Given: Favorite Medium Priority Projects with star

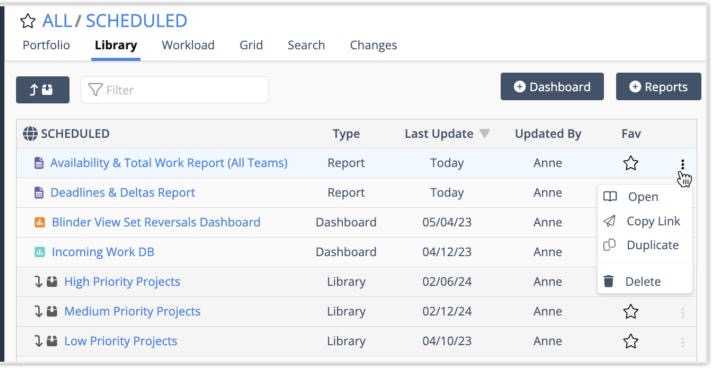Looking at the screenshot, I should (631, 312).
